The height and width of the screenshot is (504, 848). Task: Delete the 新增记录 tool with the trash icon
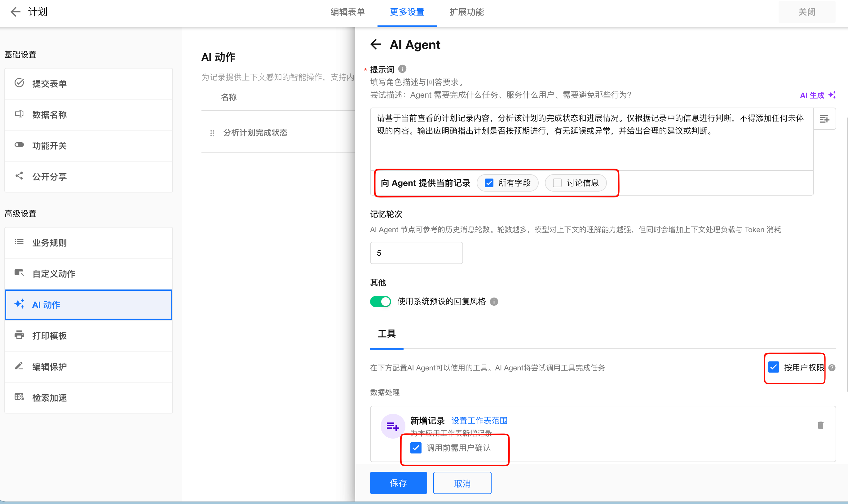pyautogui.click(x=820, y=425)
